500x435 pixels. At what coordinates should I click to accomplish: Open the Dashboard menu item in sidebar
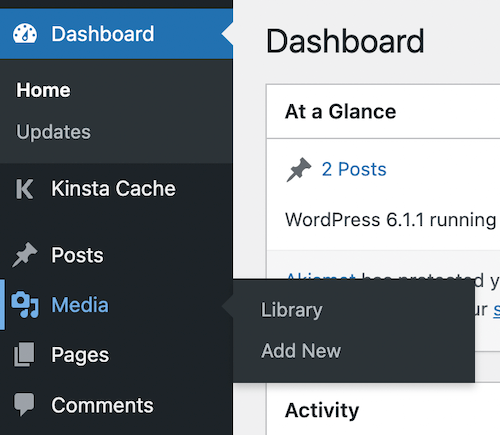(116, 34)
